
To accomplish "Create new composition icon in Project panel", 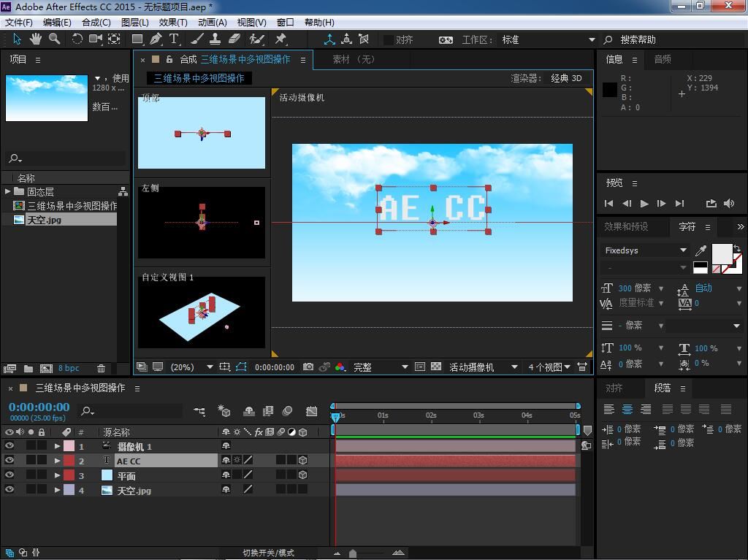I will pos(46,368).
